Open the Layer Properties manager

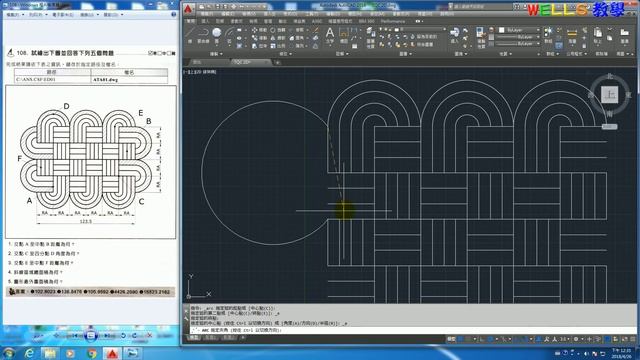click(x=371, y=37)
